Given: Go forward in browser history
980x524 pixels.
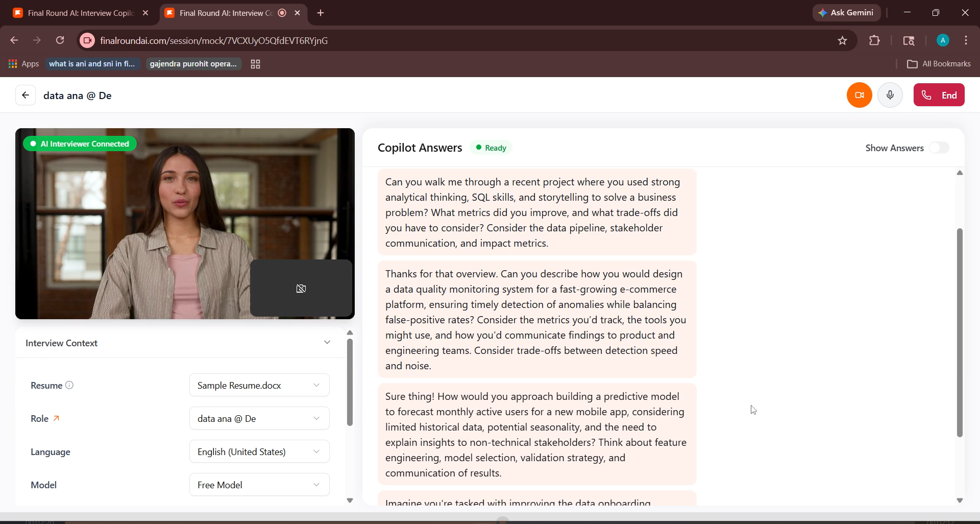Looking at the screenshot, I should 37,40.
